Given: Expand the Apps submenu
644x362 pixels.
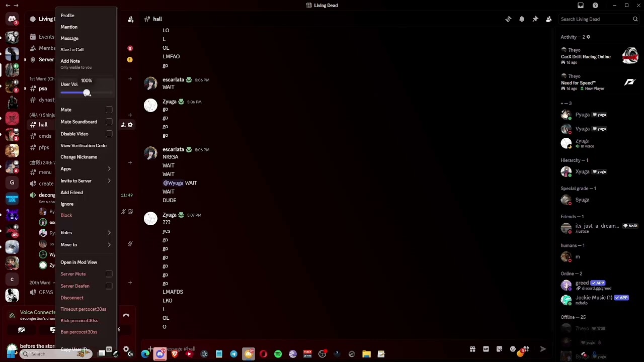Looking at the screenshot, I should 86,169.
